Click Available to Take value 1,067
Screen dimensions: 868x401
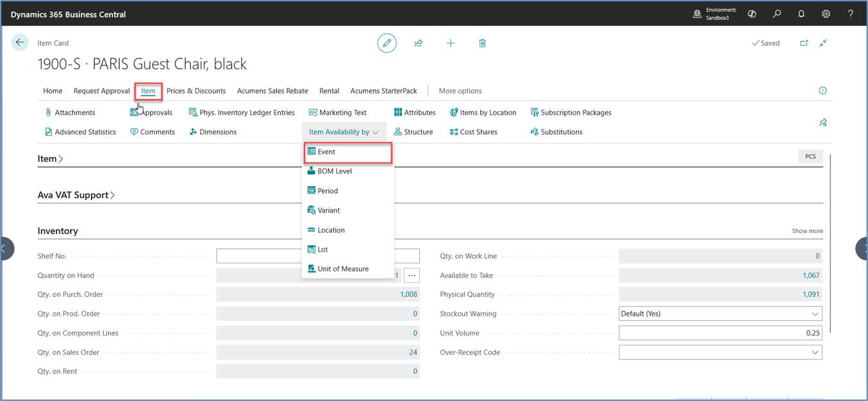tap(811, 275)
